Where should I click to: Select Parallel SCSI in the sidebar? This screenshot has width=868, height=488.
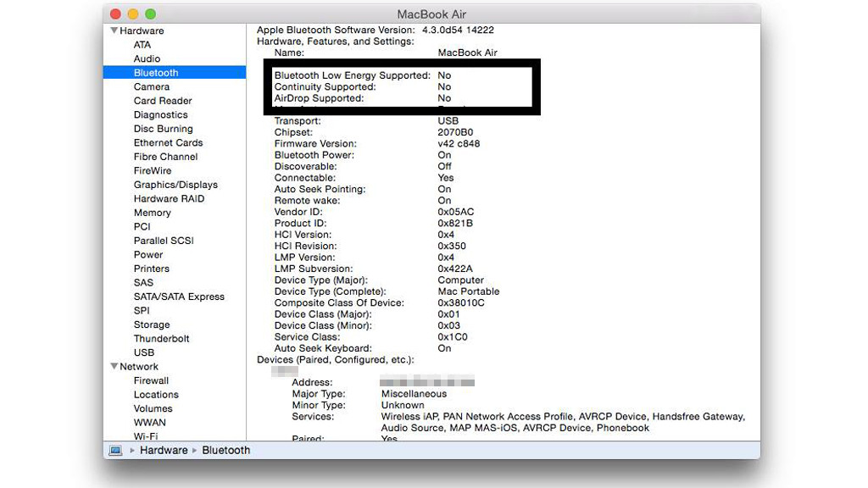coord(164,241)
